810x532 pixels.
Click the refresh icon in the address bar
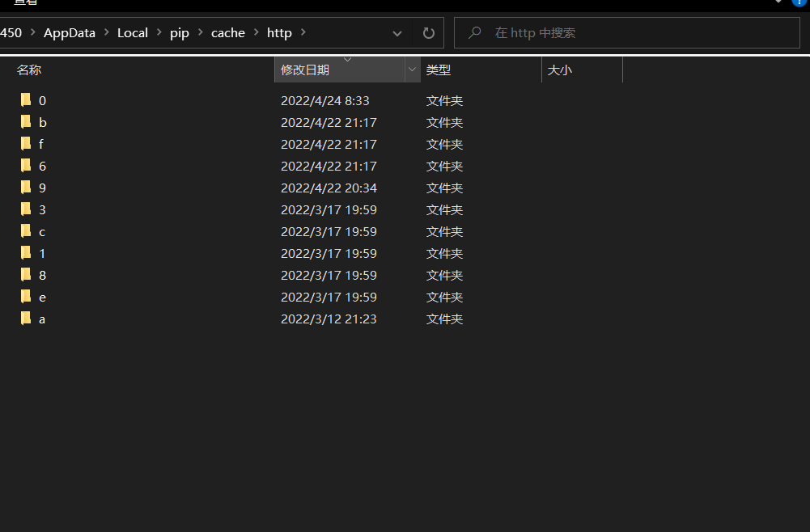pos(428,32)
